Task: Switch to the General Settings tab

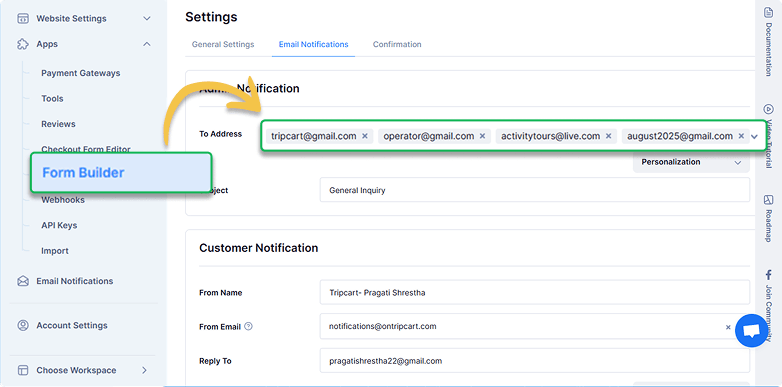Action: 223,44
